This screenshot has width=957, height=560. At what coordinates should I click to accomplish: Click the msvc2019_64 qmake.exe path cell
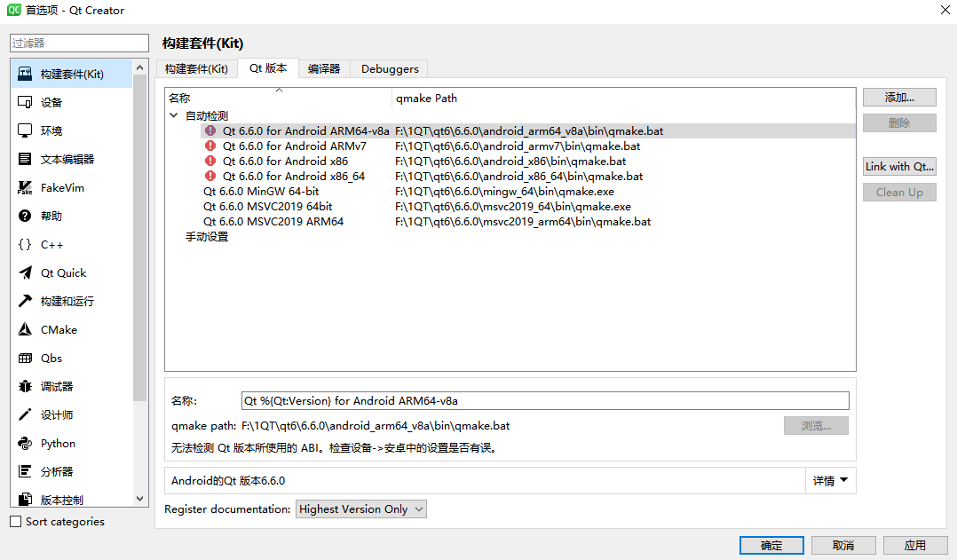click(513, 206)
